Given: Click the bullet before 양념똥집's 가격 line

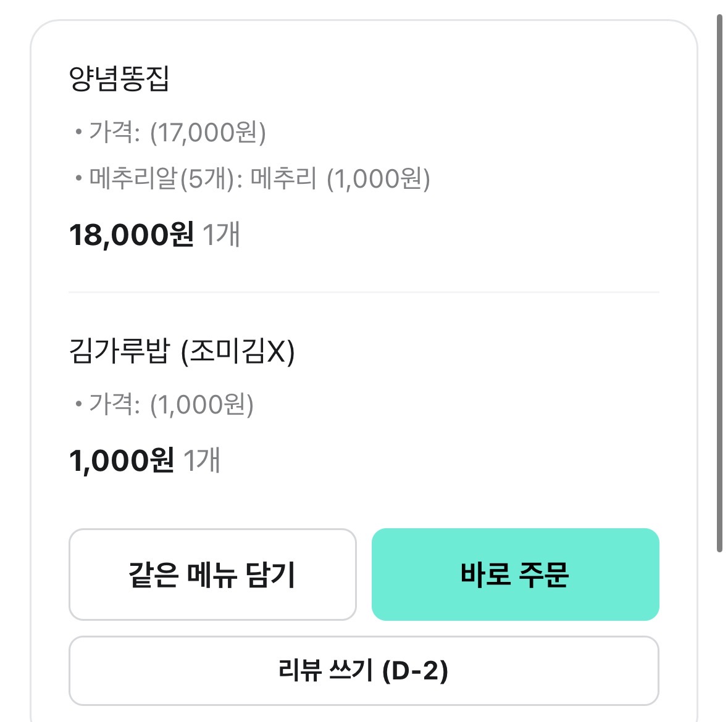Looking at the screenshot, I should tap(78, 133).
